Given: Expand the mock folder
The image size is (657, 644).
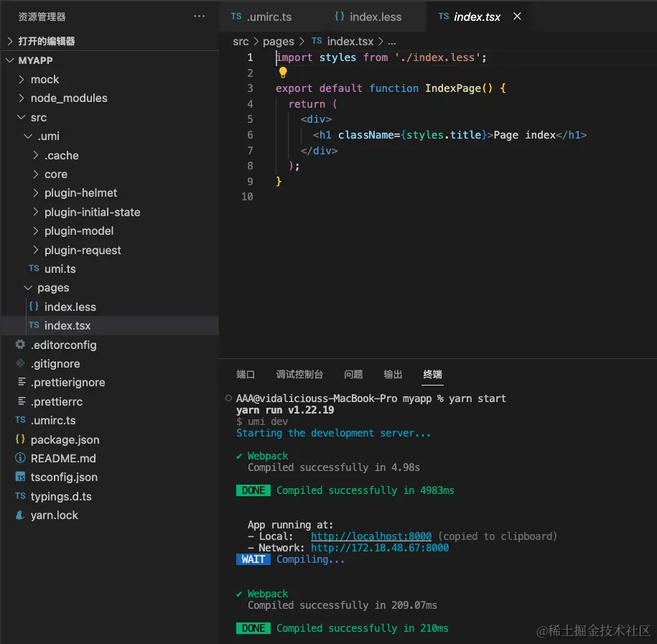Looking at the screenshot, I should pos(22,79).
